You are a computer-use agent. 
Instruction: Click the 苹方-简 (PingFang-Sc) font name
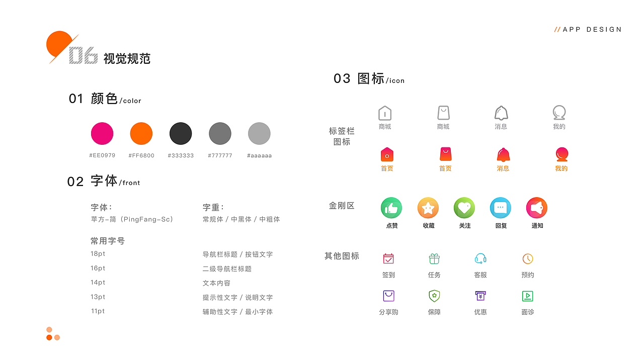(x=132, y=219)
